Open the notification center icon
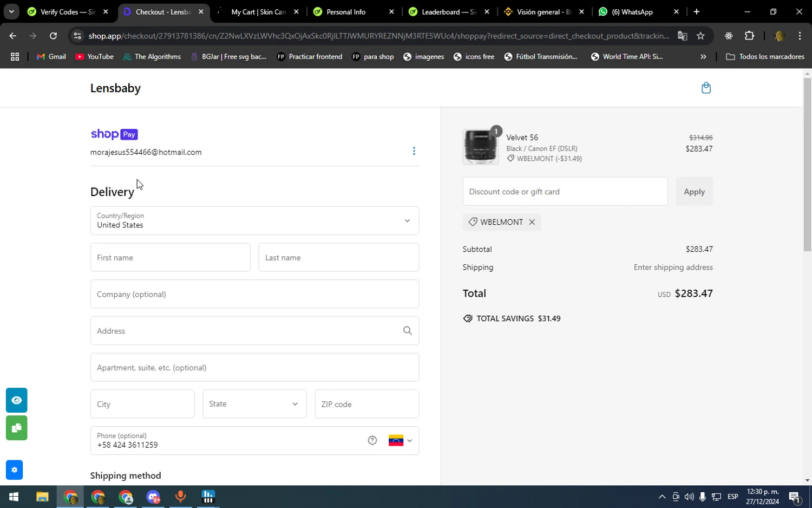 click(795, 497)
